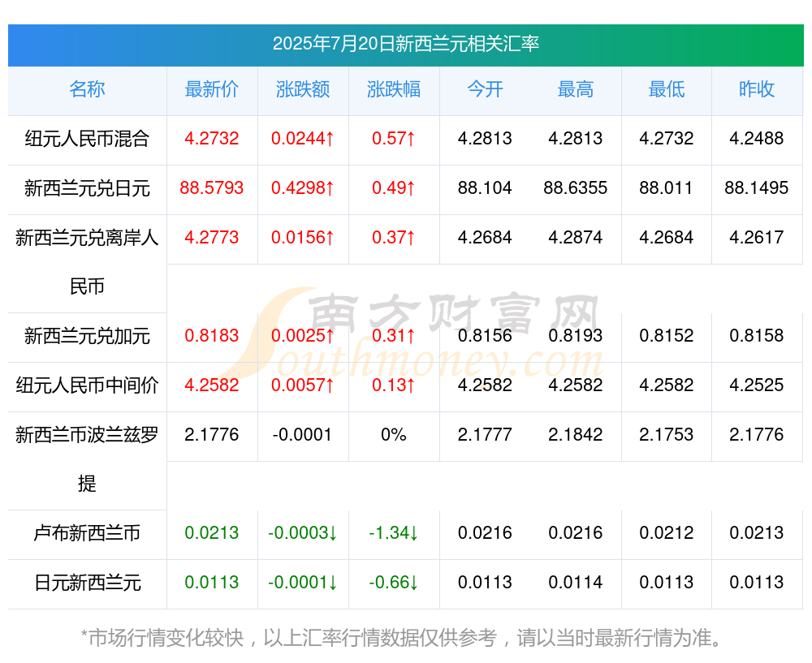Click latest price 4.2732 of 纽元人民币混合
The image size is (812, 663).
coord(212,139)
